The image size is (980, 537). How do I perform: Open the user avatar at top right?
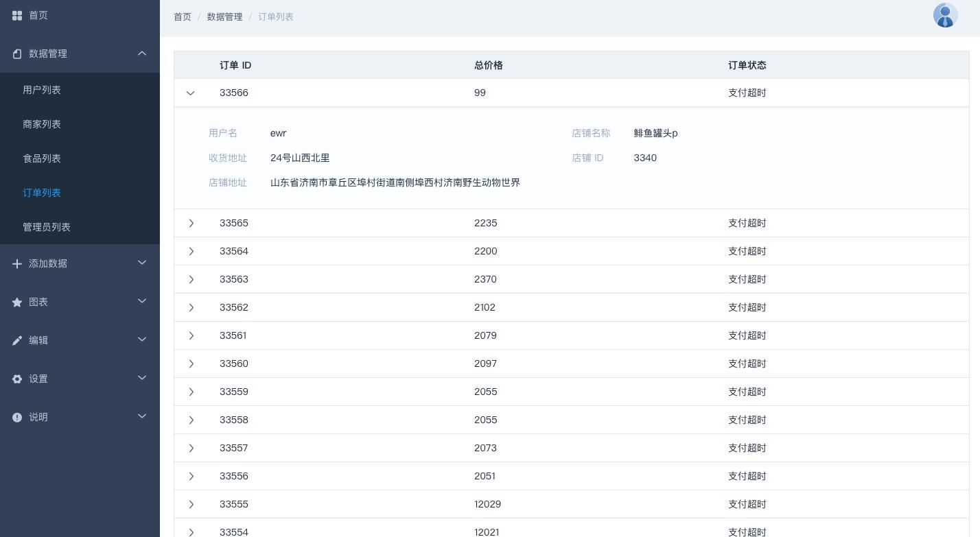946,14
